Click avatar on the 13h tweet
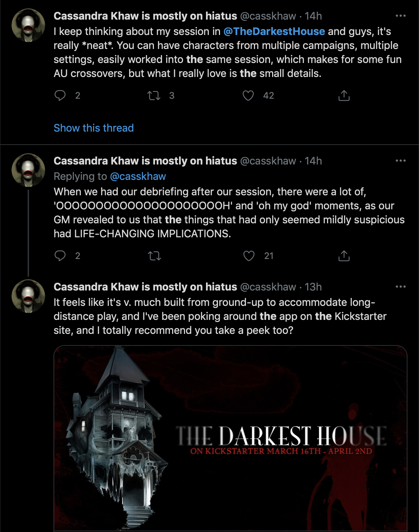Screen dimensions: 419x532 pyautogui.click(x=28, y=296)
